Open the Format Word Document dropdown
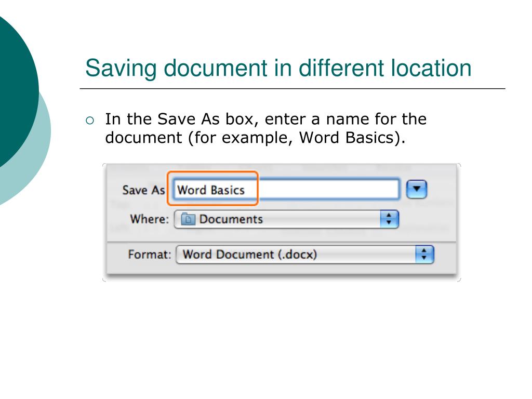532x399 pixels. pos(304,255)
